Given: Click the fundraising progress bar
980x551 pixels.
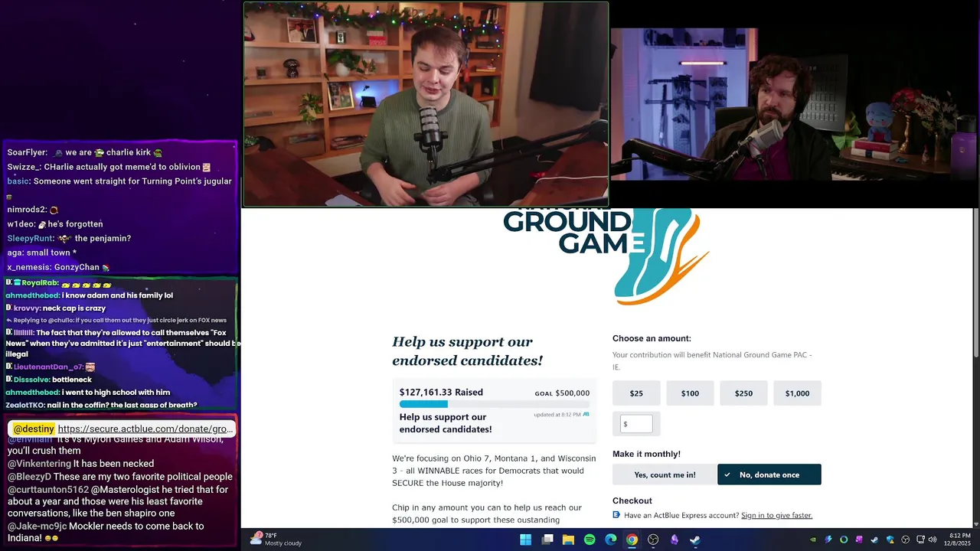Looking at the screenshot, I should [494, 404].
